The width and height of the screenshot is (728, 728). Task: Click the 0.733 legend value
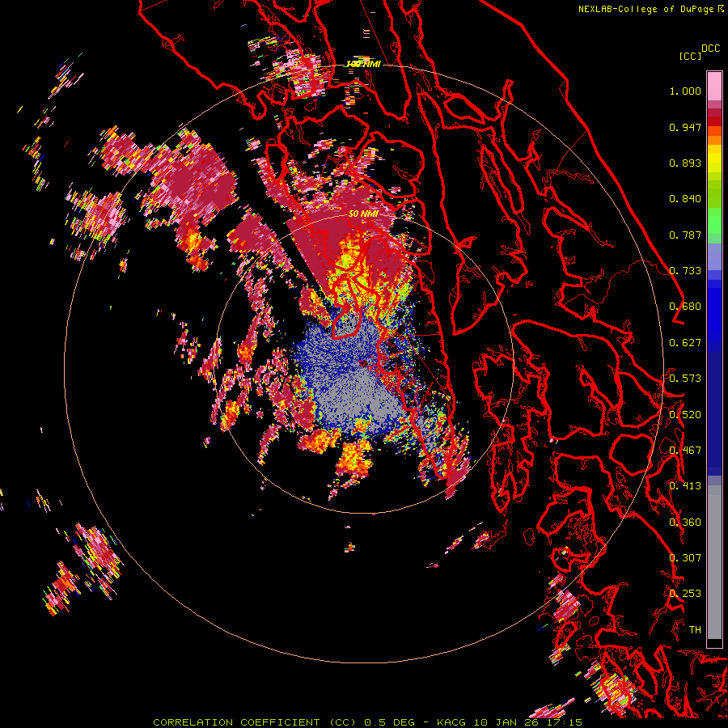coord(685,271)
